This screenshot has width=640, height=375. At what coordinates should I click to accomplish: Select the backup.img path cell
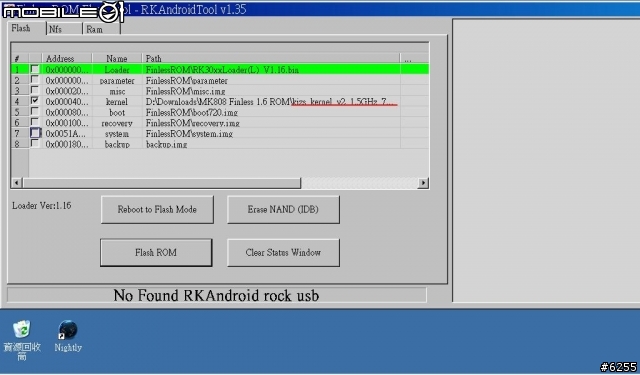tap(167, 144)
